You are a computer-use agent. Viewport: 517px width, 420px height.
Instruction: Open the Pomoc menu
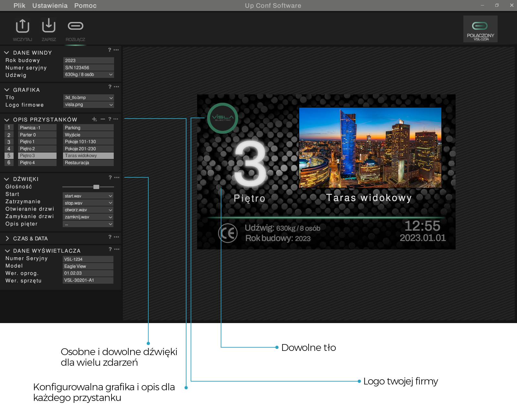[85, 5]
